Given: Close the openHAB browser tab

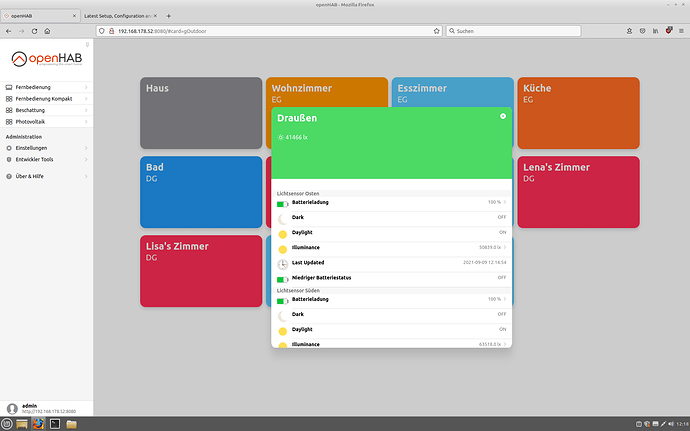Looking at the screenshot, I should 74,16.
